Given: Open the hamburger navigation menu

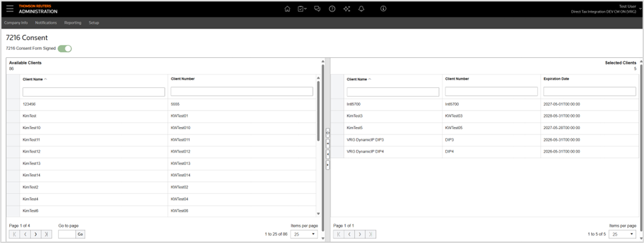Looking at the screenshot, I should point(10,9).
